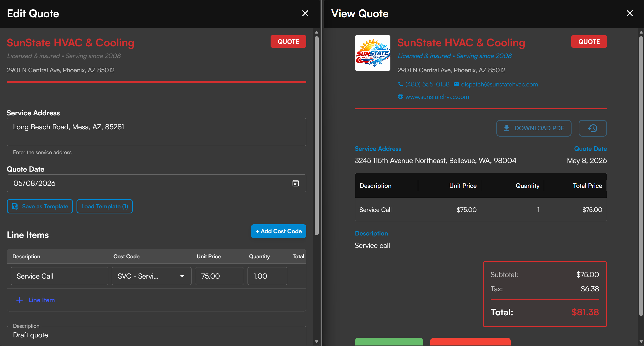Click the SunState HVAC logo thumbnail
The width and height of the screenshot is (644, 346).
[x=372, y=53]
